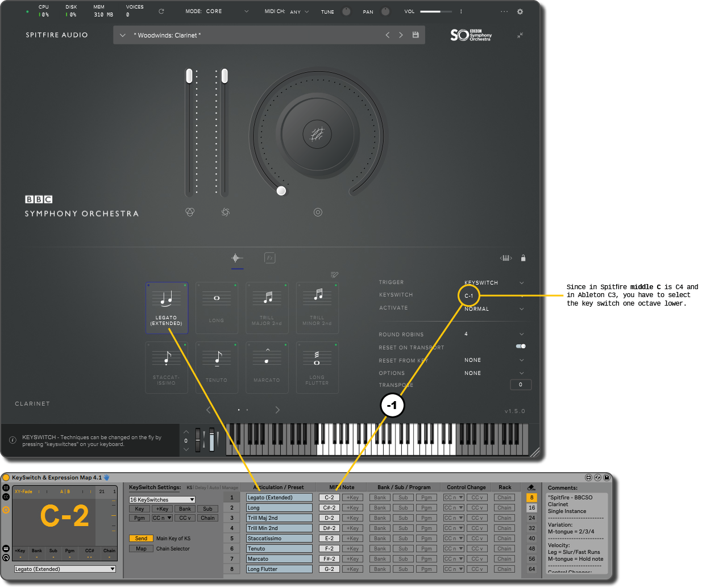702x588 pixels.
Task: Switch to the Manage tab in KeySwitch Settings
Action: (x=230, y=487)
